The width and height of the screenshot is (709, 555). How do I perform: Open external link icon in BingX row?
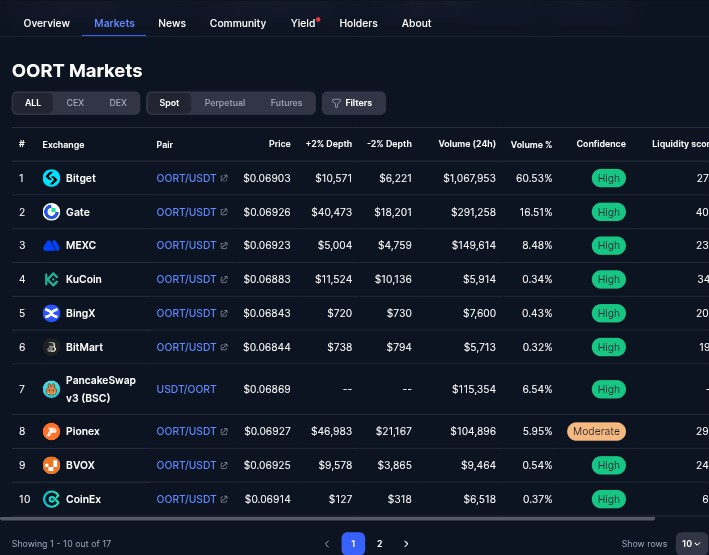click(224, 313)
